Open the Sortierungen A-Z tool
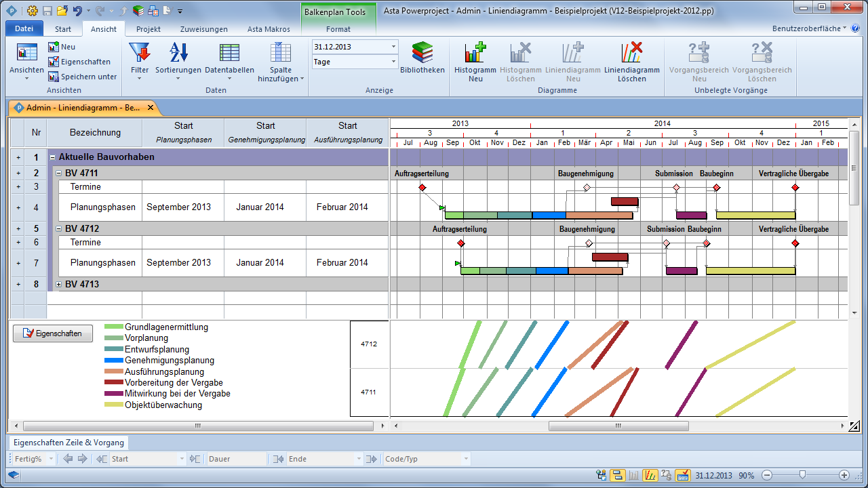Viewport: 868px width, 488px height. [x=178, y=60]
